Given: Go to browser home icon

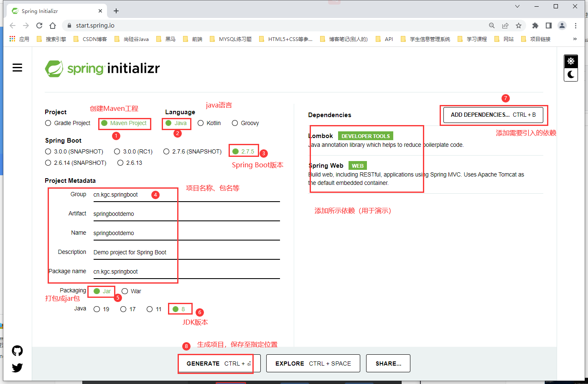Looking at the screenshot, I should [53, 26].
